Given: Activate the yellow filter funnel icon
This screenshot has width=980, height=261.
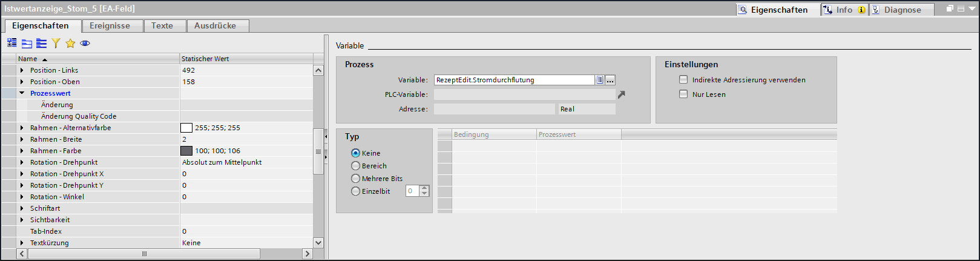Looking at the screenshot, I should pos(56,43).
